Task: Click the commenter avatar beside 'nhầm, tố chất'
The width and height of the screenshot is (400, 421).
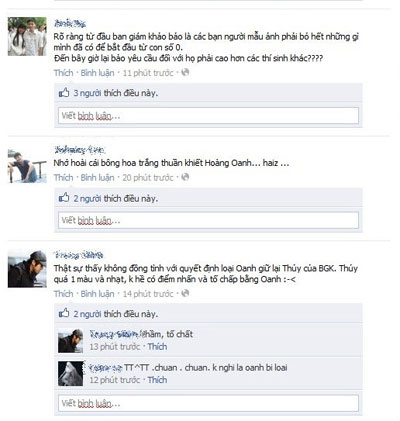Action: [71, 341]
